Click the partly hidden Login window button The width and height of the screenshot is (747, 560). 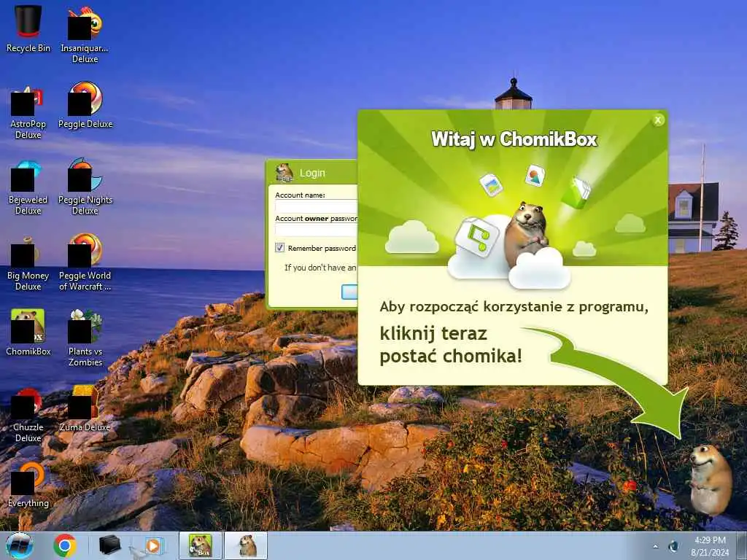click(349, 292)
